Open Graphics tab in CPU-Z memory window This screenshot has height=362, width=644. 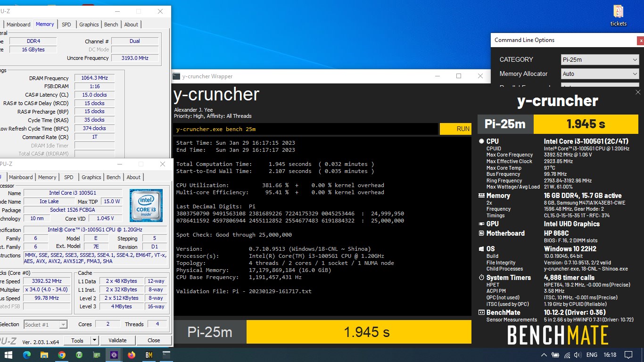click(x=89, y=25)
